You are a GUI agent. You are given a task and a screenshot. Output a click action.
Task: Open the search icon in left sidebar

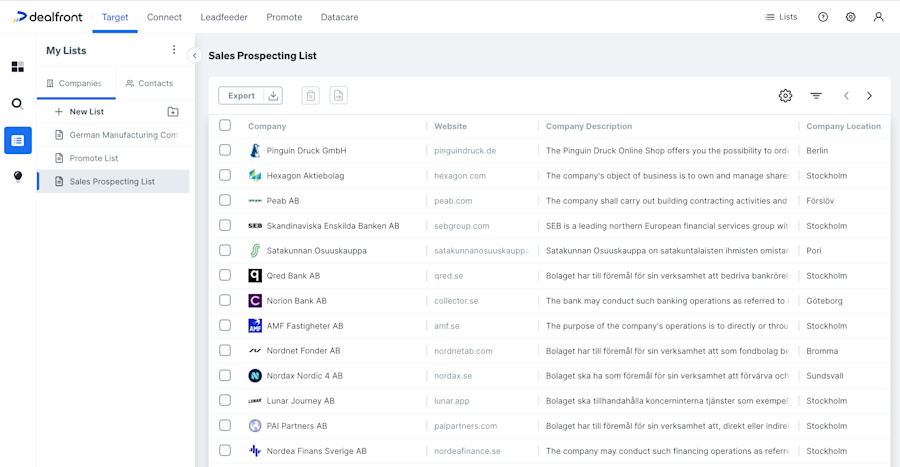point(18,104)
